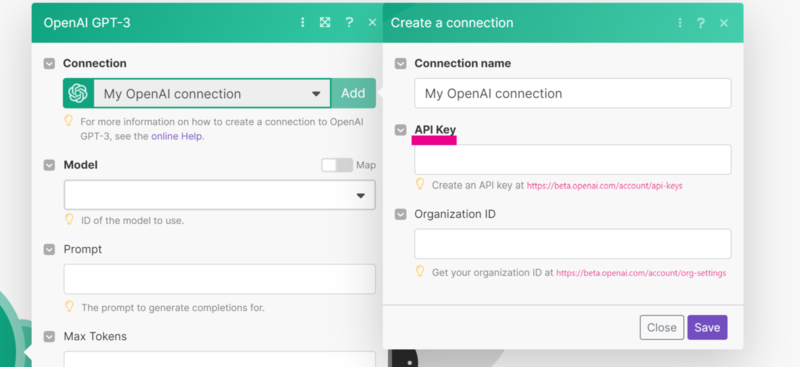Click 'The prompt to generate completions for.' text

pos(173,307)
